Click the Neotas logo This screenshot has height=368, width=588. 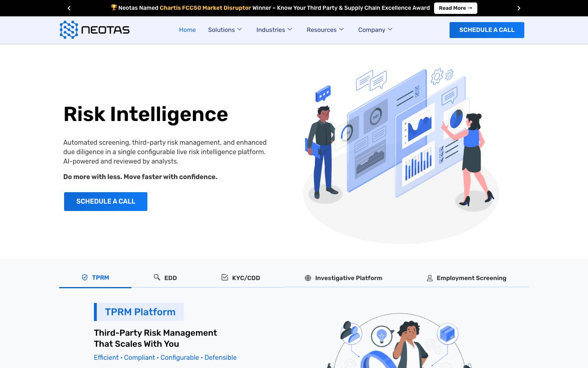(95, 30)
